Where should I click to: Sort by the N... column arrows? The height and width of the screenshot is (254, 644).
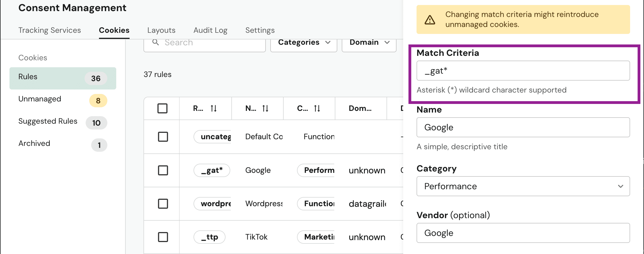click(x=265, y=108)
